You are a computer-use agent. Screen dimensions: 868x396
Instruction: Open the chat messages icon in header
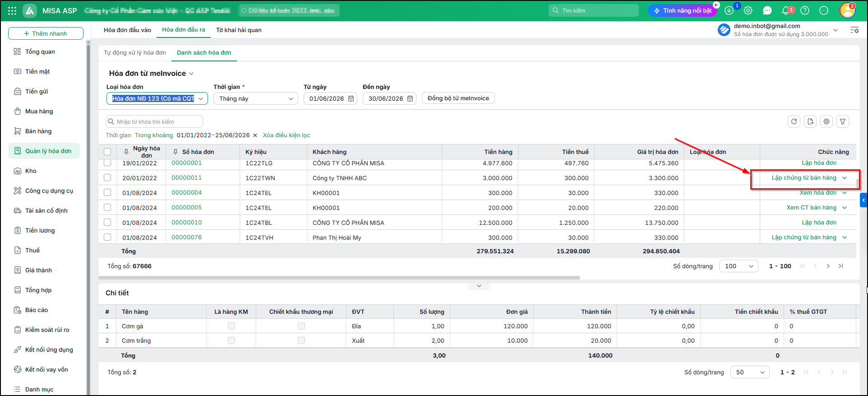coord(767,10)
